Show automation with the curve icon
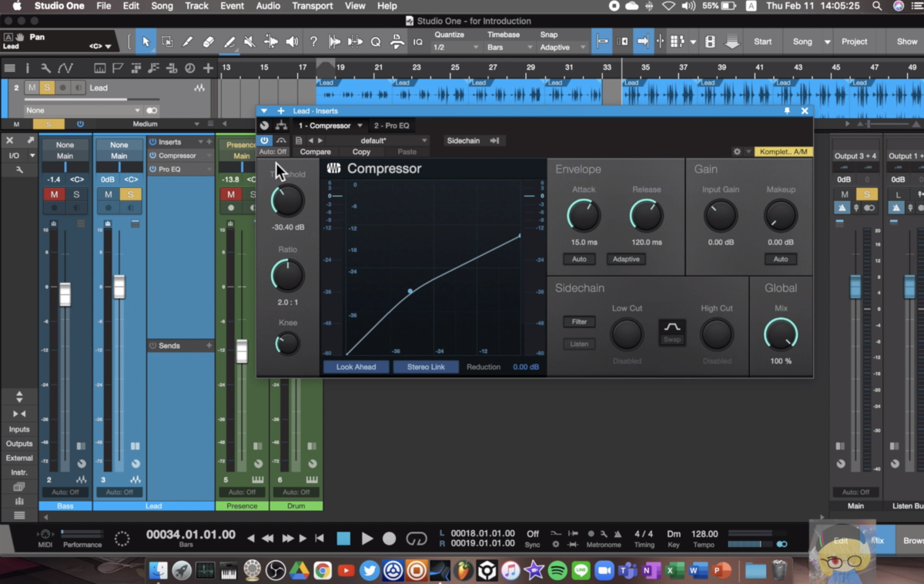This screenshot has width=924, height=584. click(x=65, y=69)
